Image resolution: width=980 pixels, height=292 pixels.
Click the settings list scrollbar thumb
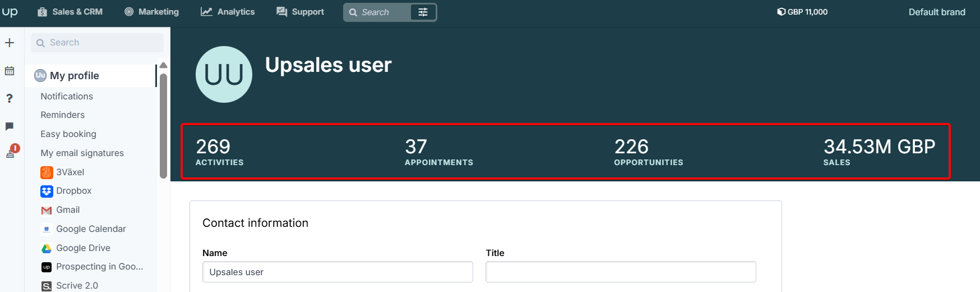(x=164, y=126)
